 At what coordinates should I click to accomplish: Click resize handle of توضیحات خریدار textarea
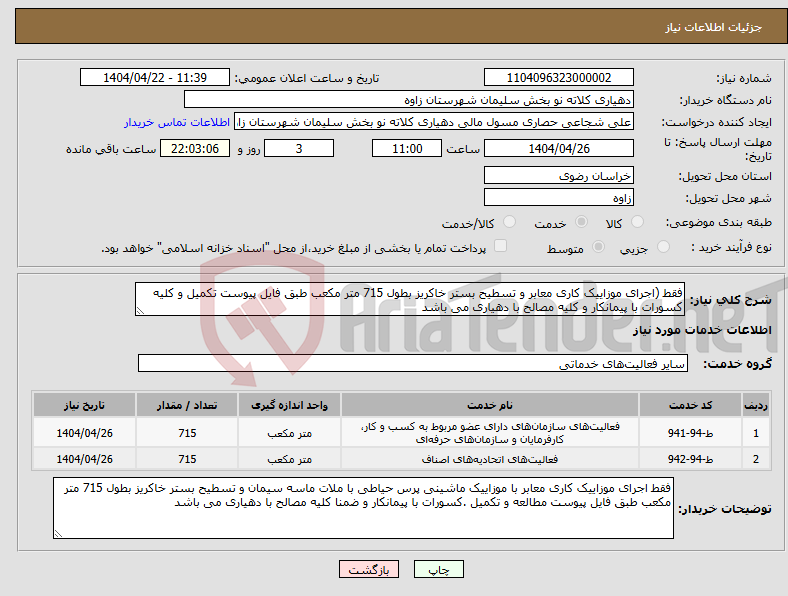point(58,534)
